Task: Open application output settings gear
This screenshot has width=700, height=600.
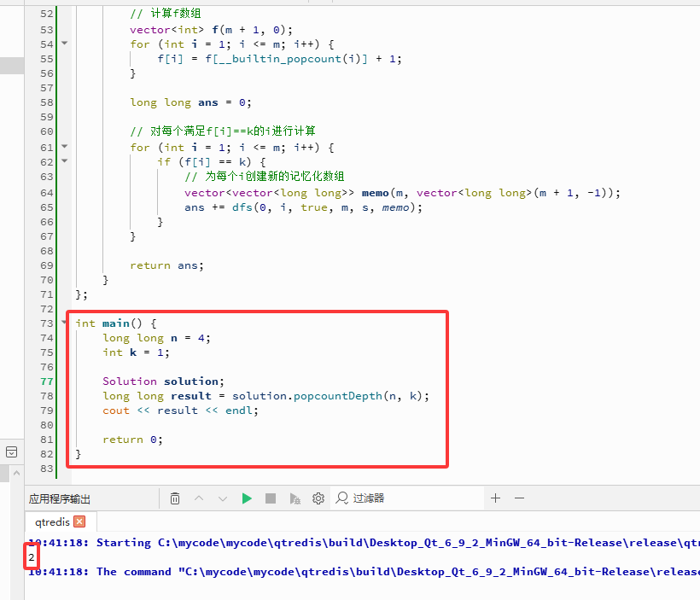Action: 318,498
